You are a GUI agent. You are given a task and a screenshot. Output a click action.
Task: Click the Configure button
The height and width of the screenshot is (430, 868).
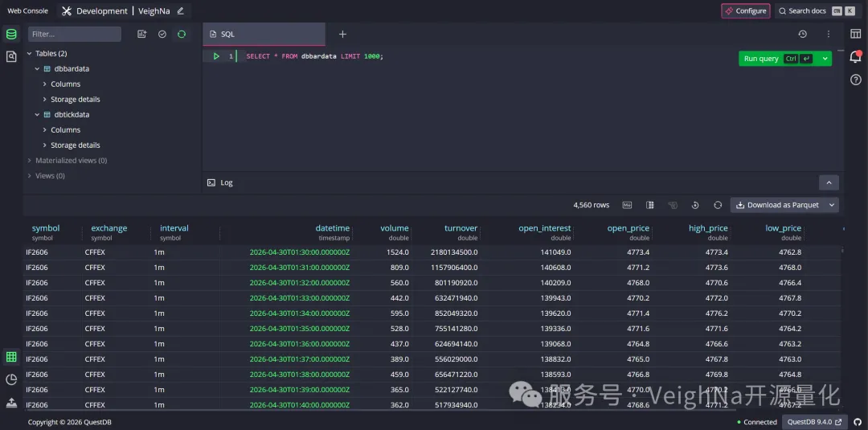[x=746, y=11]
